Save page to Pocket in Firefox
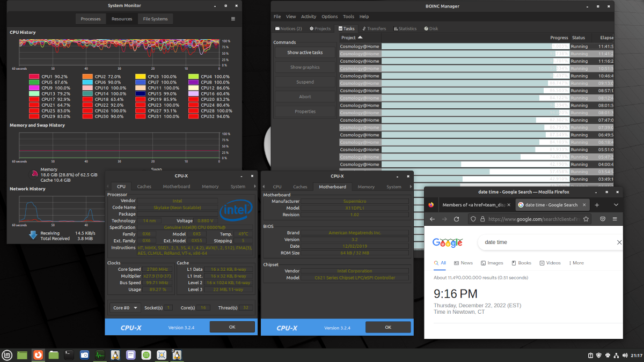Image resolution: width=644 pixels, height=362 pixels. tap(603, 219)
